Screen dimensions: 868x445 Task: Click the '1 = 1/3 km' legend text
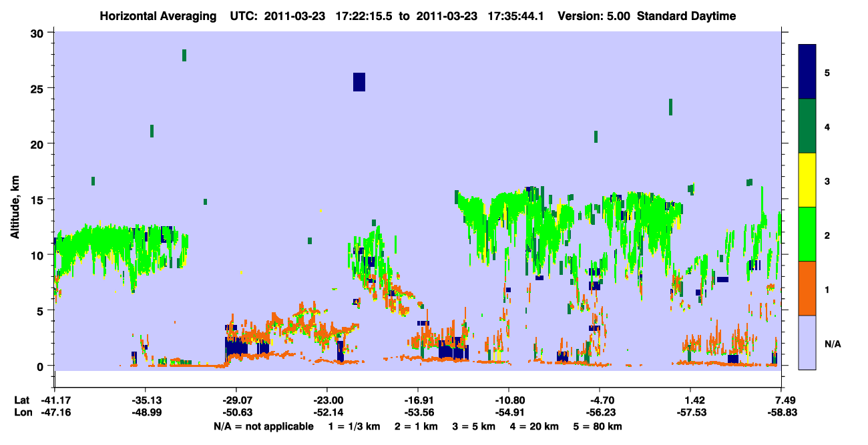tap(353, 426)
